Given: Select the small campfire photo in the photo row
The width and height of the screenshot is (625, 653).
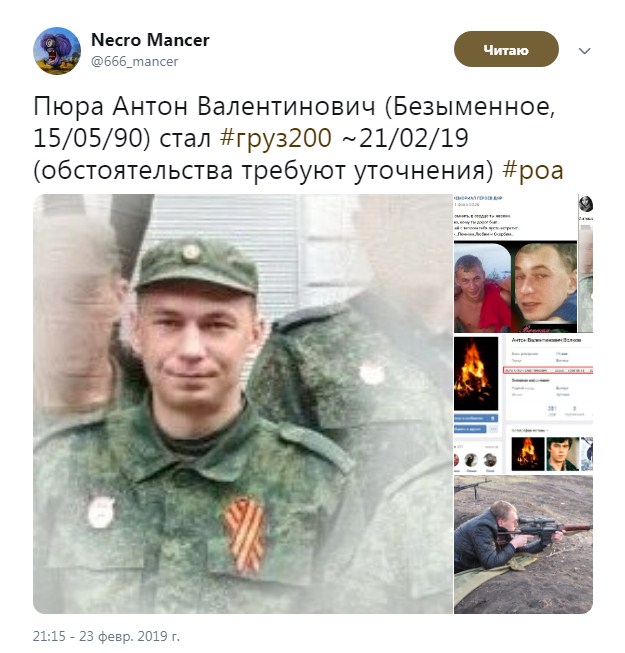Looking at the screenshot, I should click(528, 454).
